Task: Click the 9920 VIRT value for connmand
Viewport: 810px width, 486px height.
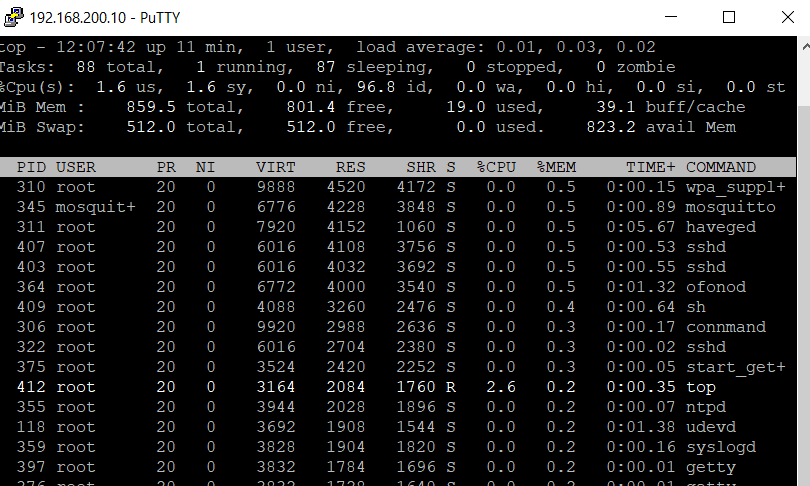Action: pos(276,327)
